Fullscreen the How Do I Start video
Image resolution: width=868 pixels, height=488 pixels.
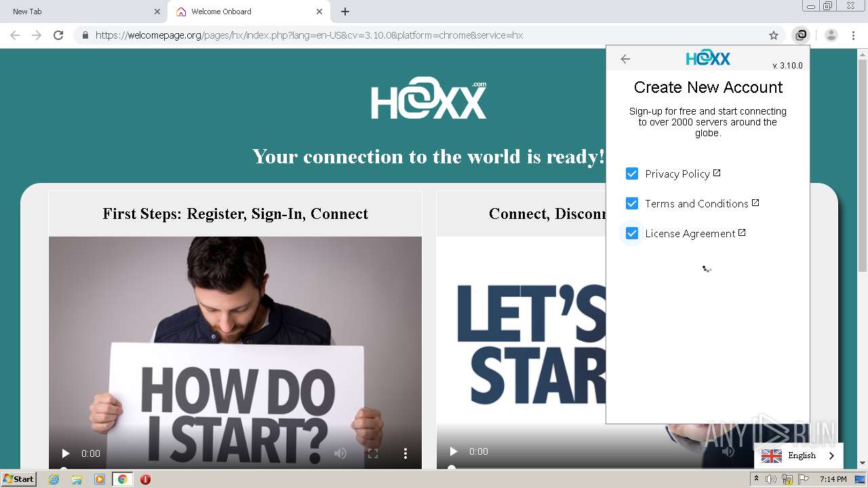pos(372,453)
